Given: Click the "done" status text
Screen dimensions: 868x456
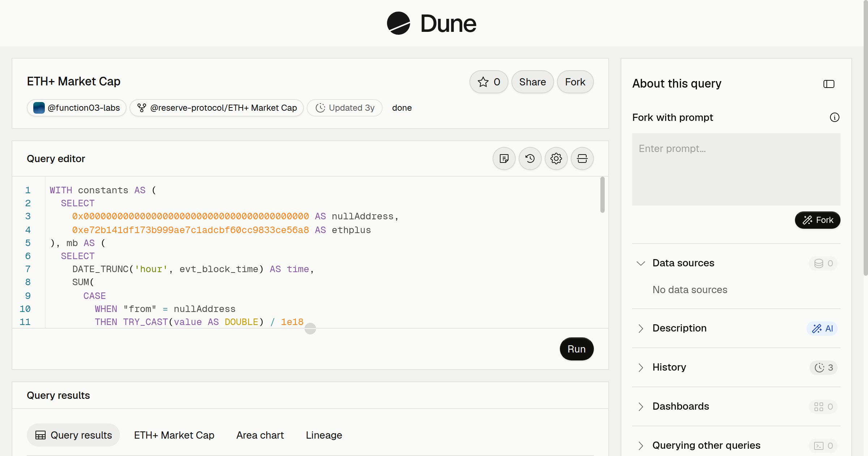Looking at the screenshot, I should coord(402,108).
